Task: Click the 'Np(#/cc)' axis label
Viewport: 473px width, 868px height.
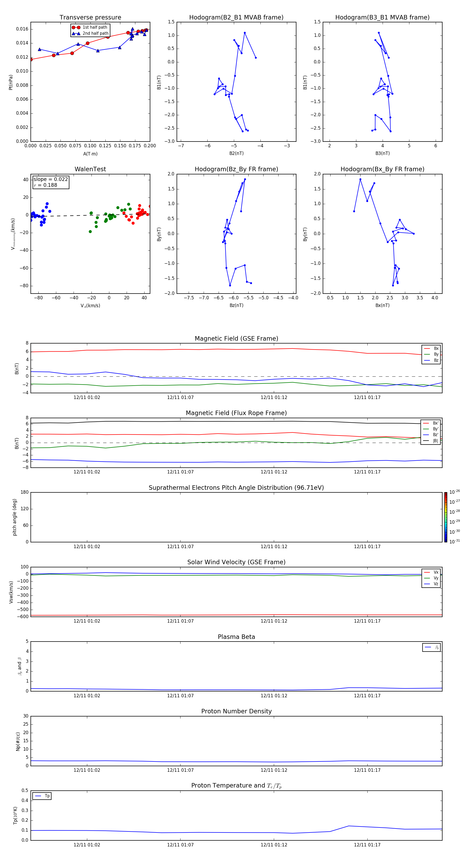Action: coord(18,741)
